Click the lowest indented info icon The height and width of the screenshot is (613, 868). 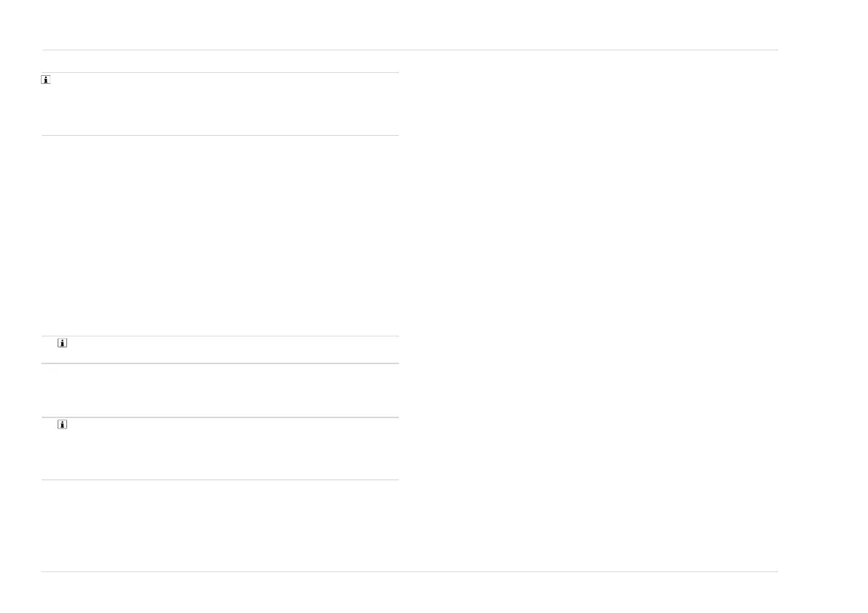[62, 425]
